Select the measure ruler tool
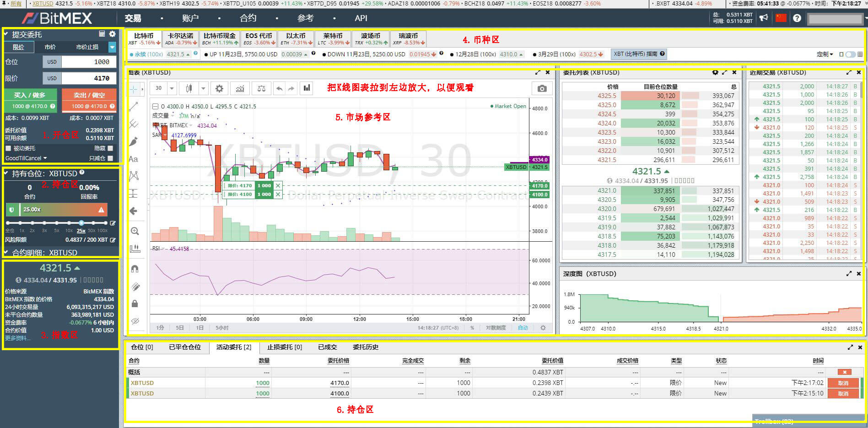 (x=135, y=249)
